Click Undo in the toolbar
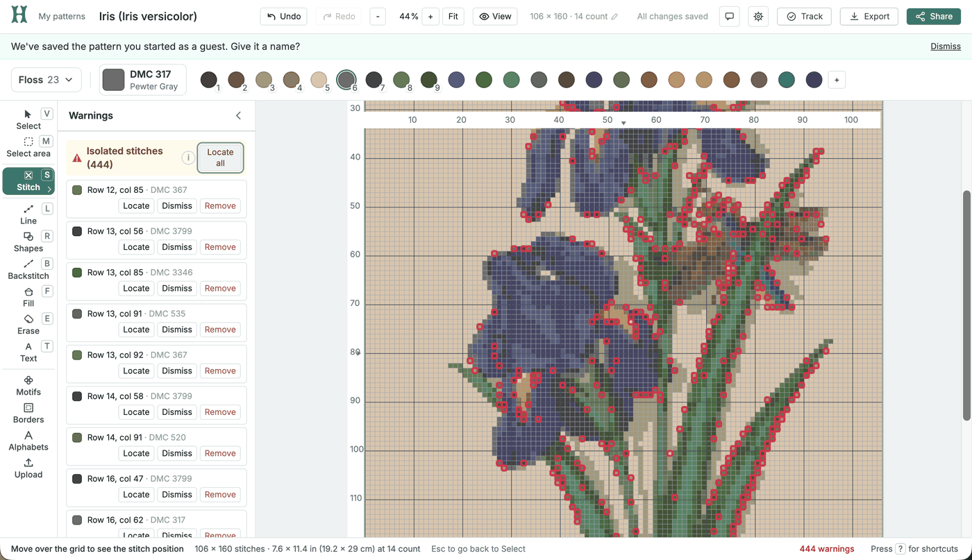 [284, 17]
